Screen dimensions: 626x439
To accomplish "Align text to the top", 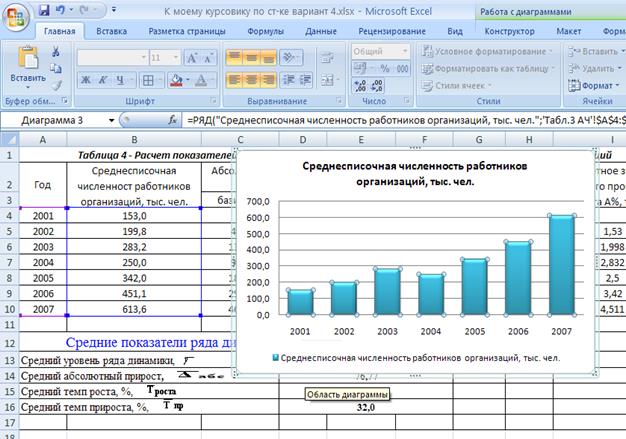I will click(234, 57).
